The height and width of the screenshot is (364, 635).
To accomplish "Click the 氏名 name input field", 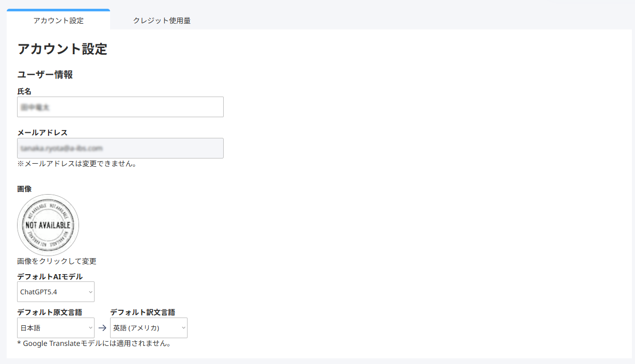I will click(120, 107).
